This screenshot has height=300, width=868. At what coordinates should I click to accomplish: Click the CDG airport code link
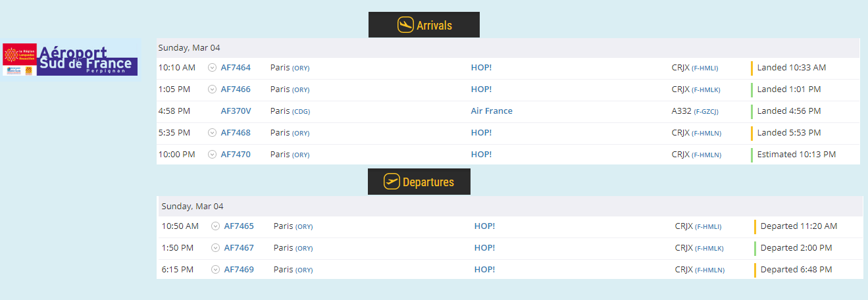pos(301,112)
